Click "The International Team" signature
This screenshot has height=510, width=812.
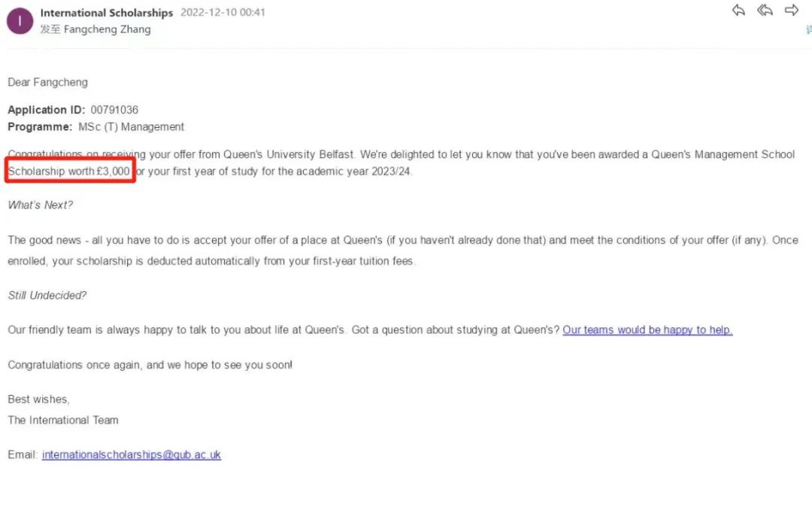63,420
